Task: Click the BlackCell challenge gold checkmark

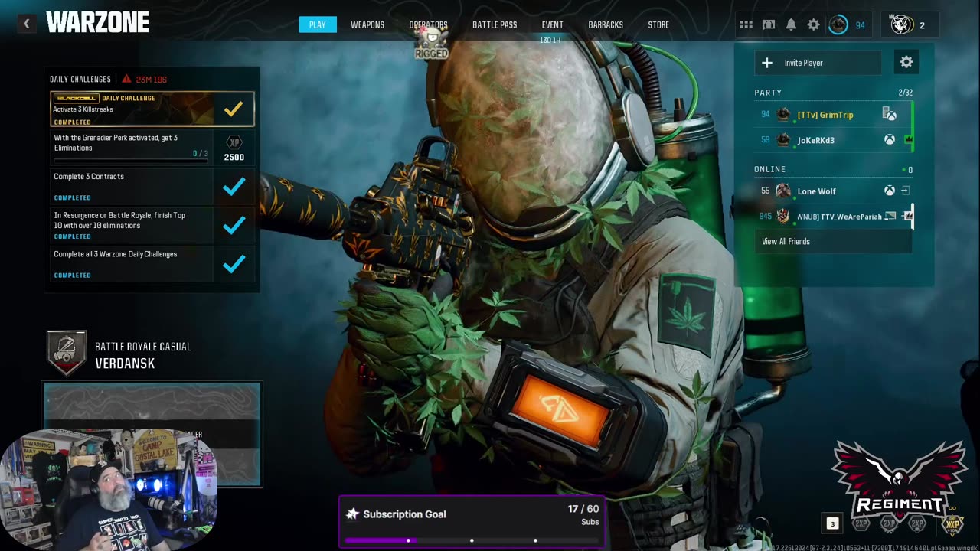Action: click(x=234, y=109)
